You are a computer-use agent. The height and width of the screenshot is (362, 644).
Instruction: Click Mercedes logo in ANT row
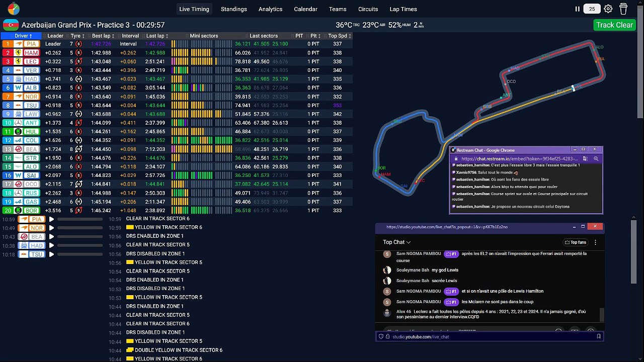pyautogui.click(x=18, y=123)
